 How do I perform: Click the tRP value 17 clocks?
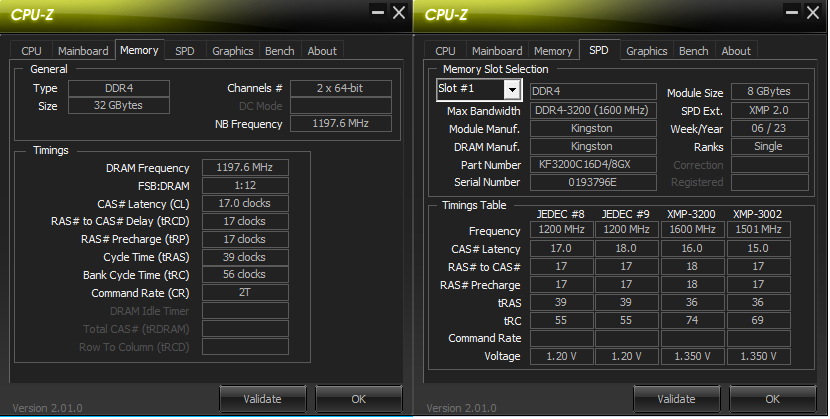pyautogui.click(x=245, y=239)
